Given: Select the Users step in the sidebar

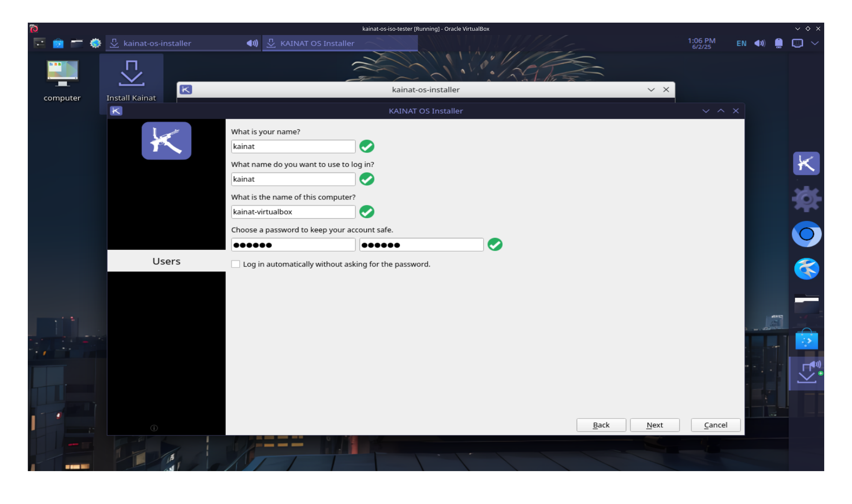Looking at the screenshot, I should pyautogui.click(x=166, y=261).
